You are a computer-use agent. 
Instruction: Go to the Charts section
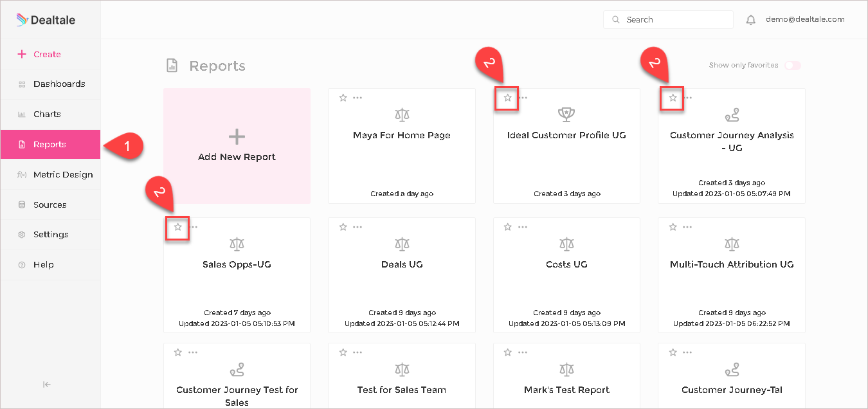(50, 114)
